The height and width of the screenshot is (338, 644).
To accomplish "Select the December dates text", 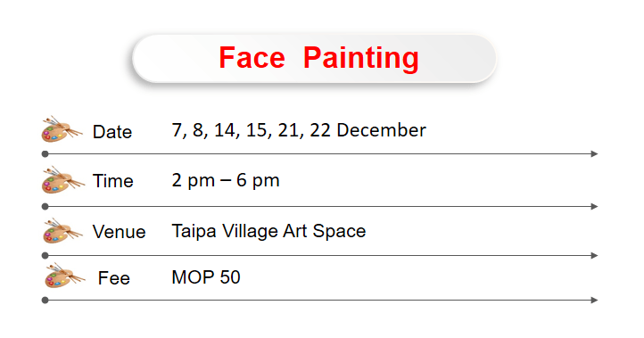I will [299, 130].
